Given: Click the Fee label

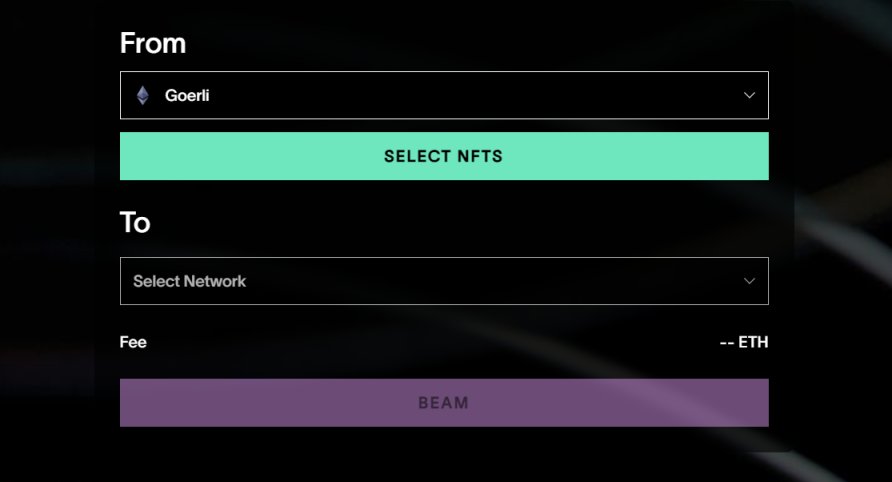Looking at the screenshot, I should point(133,342).
